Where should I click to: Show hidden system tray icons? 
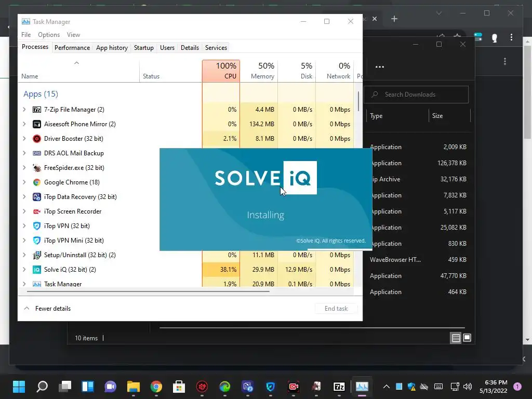click(x=386, y=387)
